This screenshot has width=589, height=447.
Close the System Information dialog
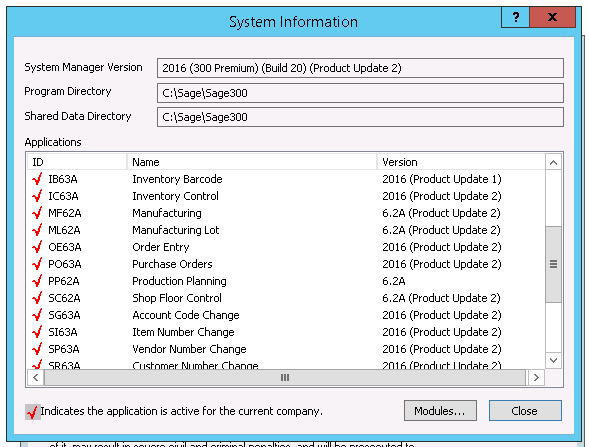(x=525, y=411)
